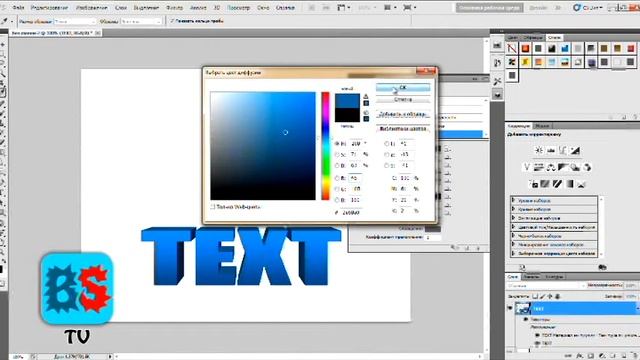The width and height of the screenshot is (640, 360).
Task: Select the S saturation radio button
Action: click(x=337, y=155)
